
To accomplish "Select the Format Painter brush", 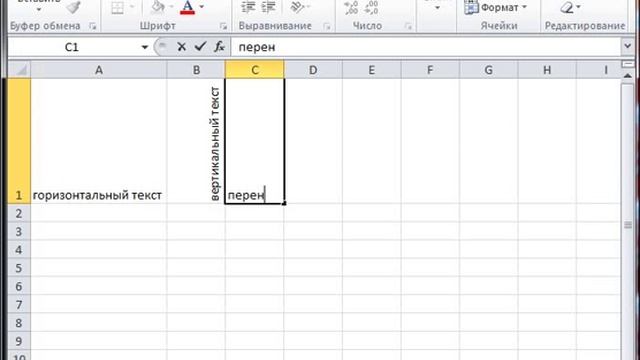I will 73,7.
